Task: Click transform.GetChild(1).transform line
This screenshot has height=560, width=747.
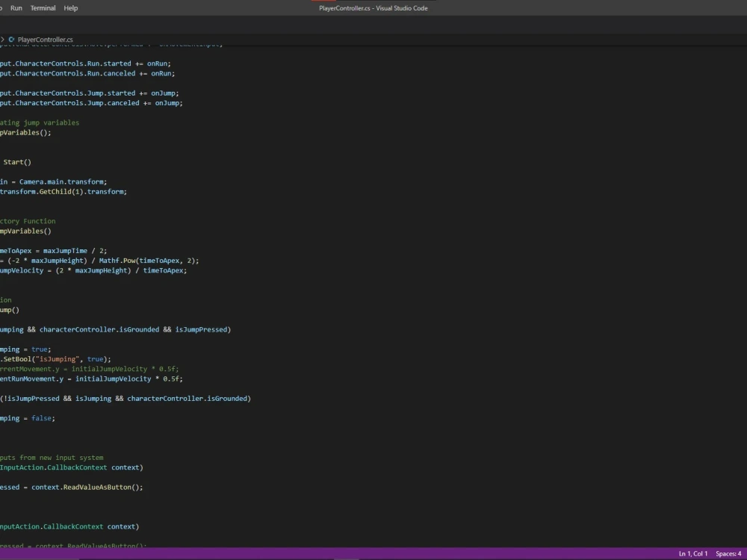Action: (63, 191)
